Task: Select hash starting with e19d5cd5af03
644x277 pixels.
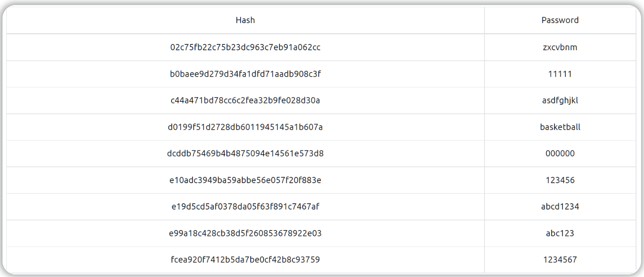Action: pyautogui.click(x=245, y=207)
